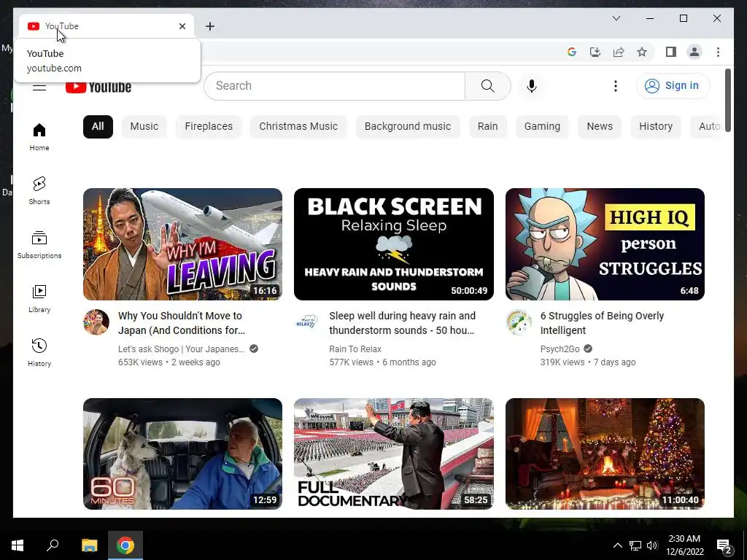
Task: Click the Sign in button
Action: [673, 86]
